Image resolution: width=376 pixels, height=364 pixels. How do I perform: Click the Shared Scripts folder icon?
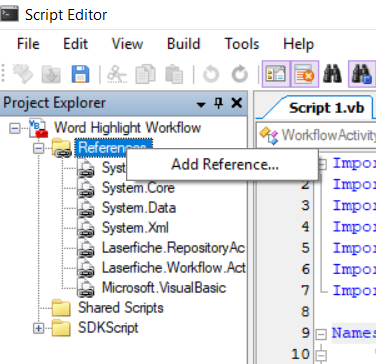point(61,308)
